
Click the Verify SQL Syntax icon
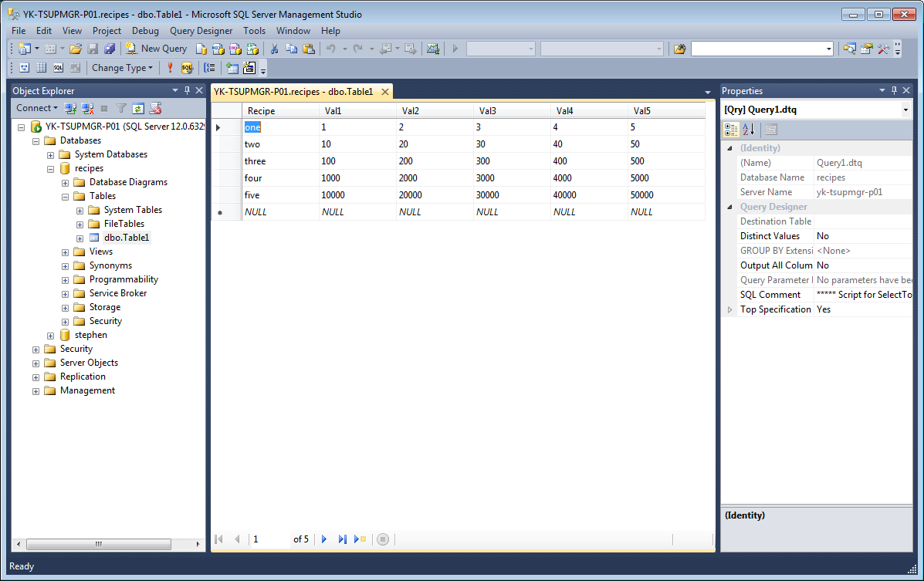187,68
